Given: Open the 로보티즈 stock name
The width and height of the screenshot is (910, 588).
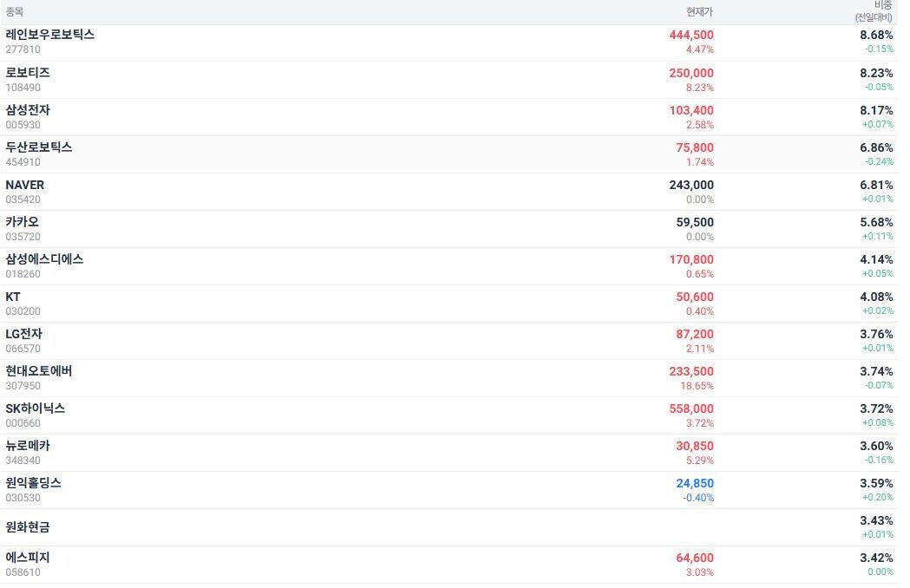Looking at the screenshot, I should pos(28,73).
